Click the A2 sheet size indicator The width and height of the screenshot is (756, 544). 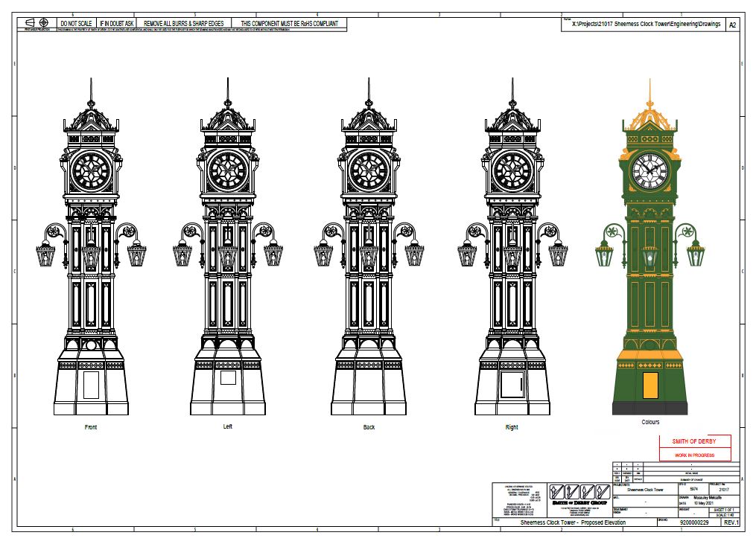(x=732, y=25)
